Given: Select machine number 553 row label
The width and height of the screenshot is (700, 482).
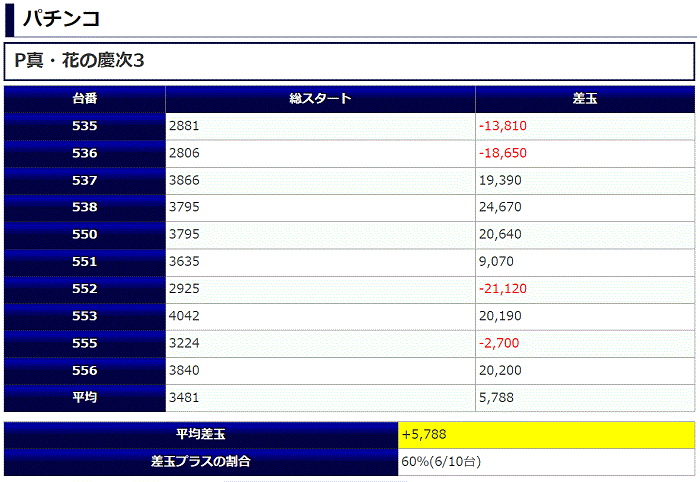Looking at the screenshot, I should coord(85,316).
